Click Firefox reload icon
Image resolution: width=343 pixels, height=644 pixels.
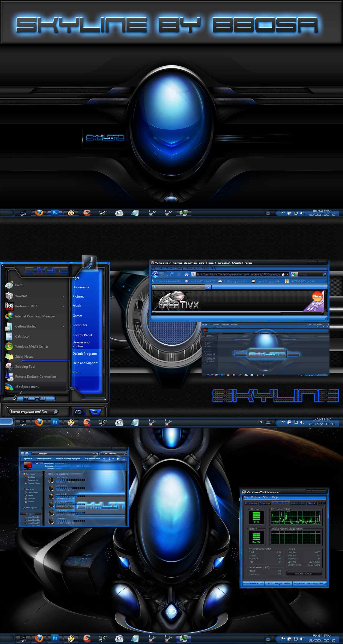(x=172, y=274)
